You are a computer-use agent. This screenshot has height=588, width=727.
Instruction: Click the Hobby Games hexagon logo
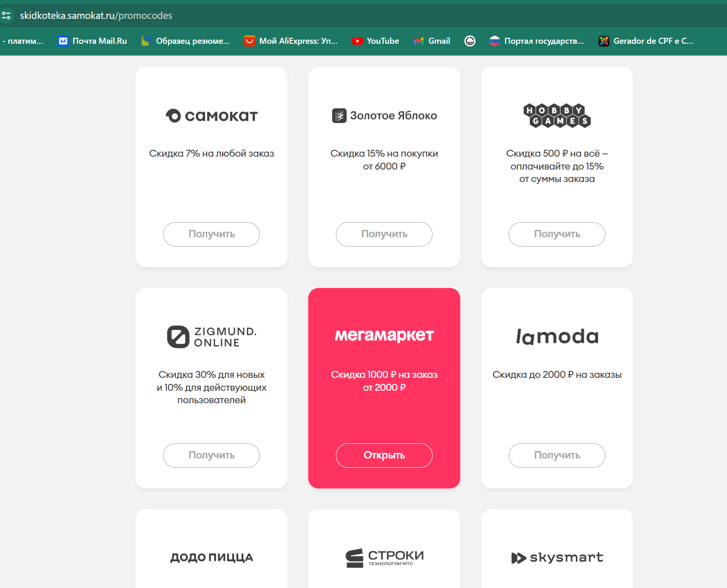[x=557, y=116]
